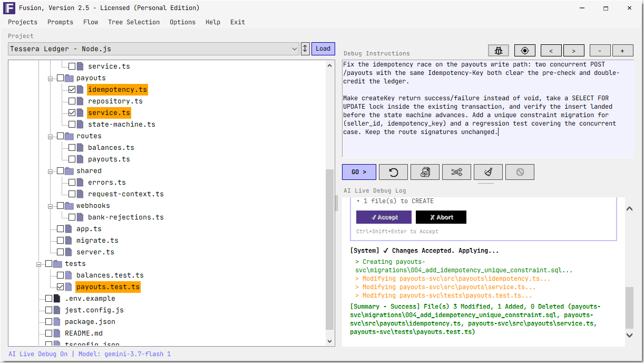Collapse the webhooks folder tree node
This screenshot has width=644, height=363.
(x=52, y=206)
